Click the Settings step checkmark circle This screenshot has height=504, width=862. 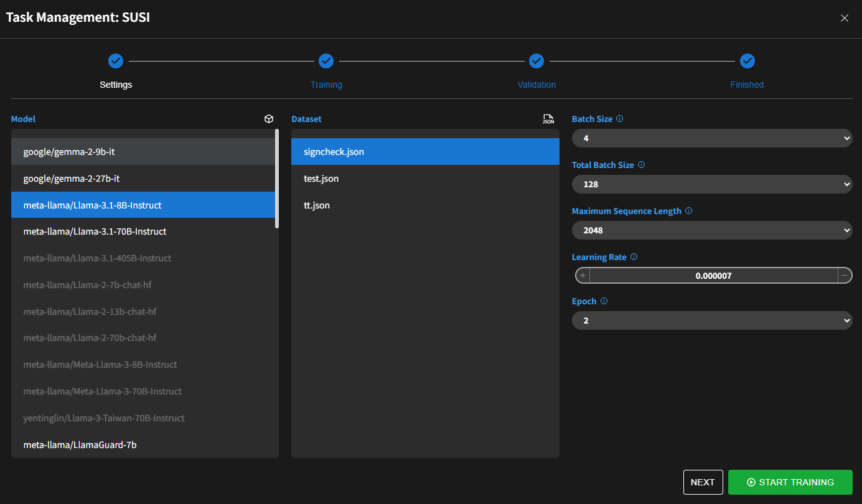point(116,61)
